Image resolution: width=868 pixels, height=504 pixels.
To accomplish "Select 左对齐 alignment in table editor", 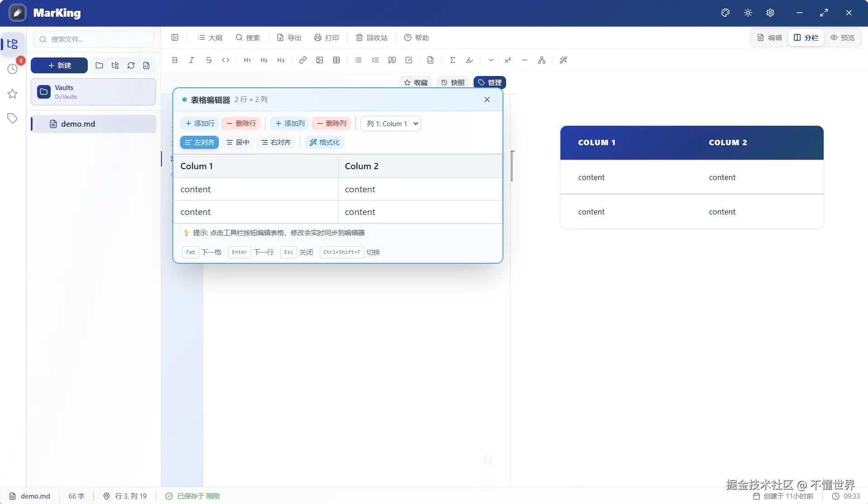I will 199,142.
